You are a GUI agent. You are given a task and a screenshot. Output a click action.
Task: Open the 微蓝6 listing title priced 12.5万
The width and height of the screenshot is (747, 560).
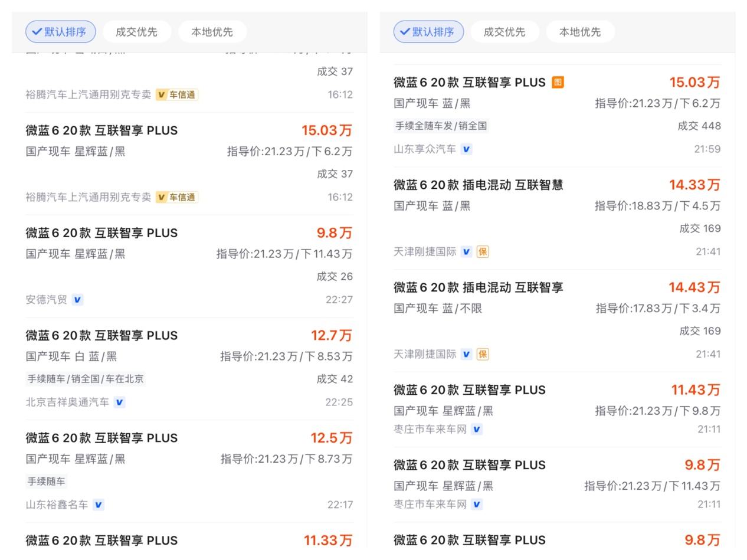tap(101, 438)
